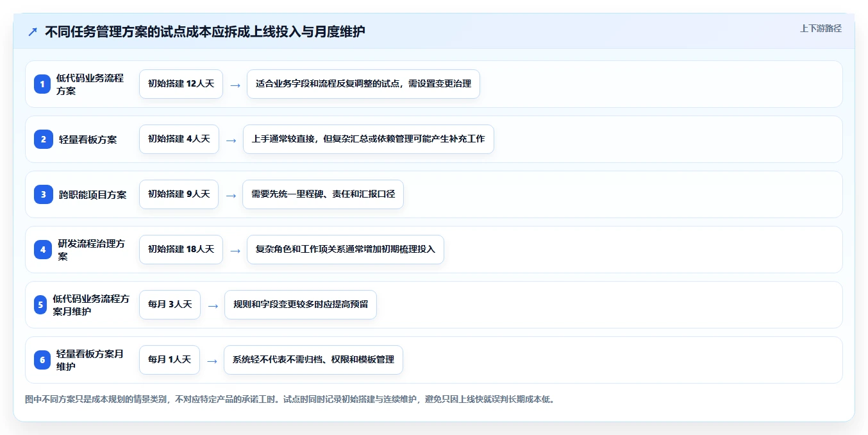Click the 初始搭建 18人天 chip
Screen dimensions: 868x435
[181, 250]
